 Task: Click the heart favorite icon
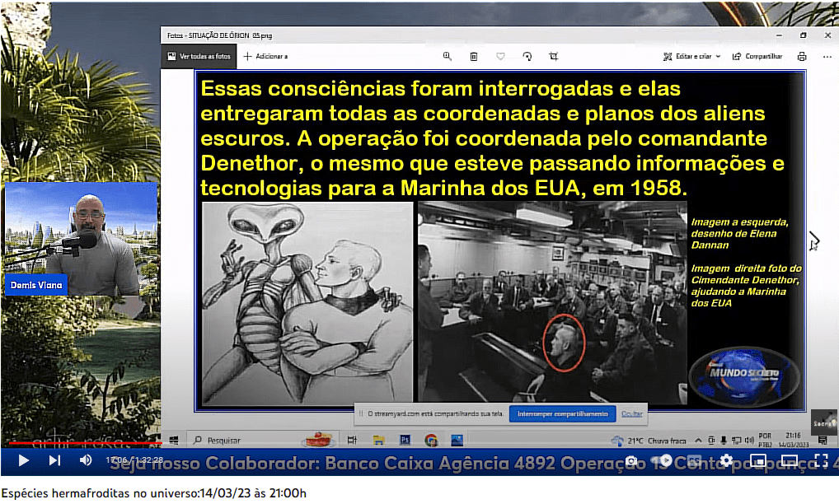pyautogui.click(x=500, y=56)
